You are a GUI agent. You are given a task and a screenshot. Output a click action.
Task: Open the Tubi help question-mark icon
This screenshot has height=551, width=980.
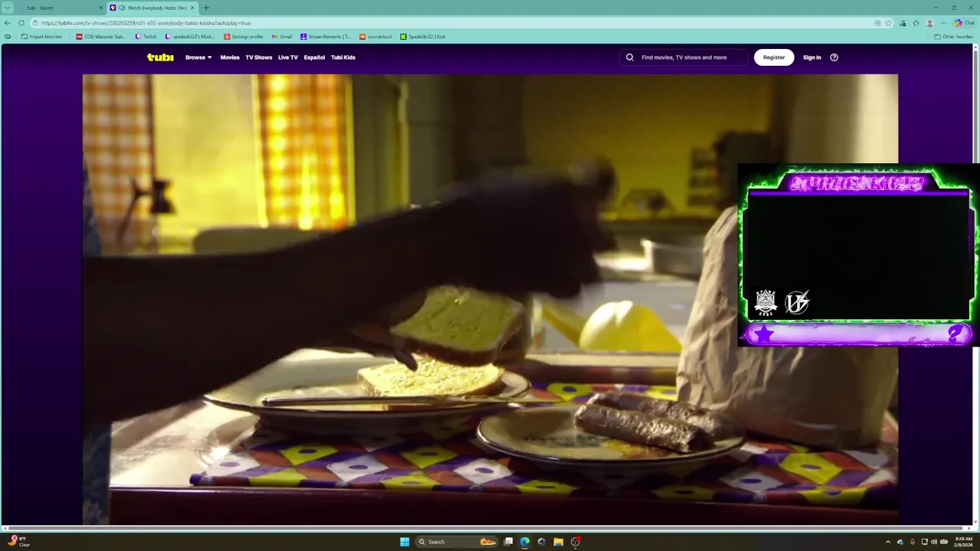(x=834, y=57)
